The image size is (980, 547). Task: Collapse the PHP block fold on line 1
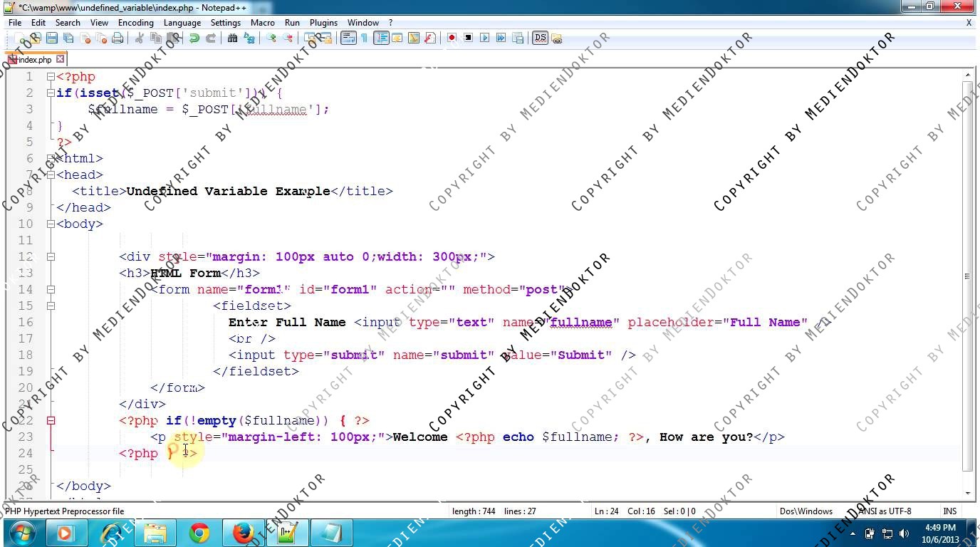(x=51, y=77)
